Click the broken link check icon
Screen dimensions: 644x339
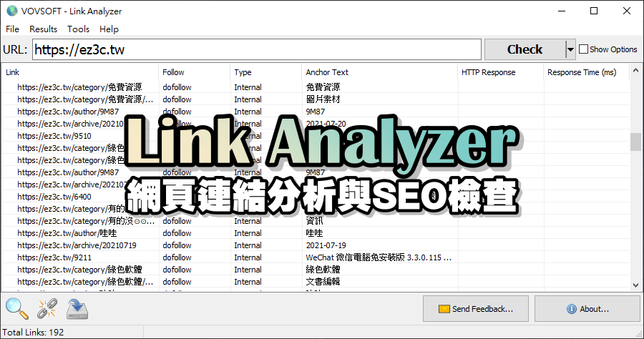point(47,309)
